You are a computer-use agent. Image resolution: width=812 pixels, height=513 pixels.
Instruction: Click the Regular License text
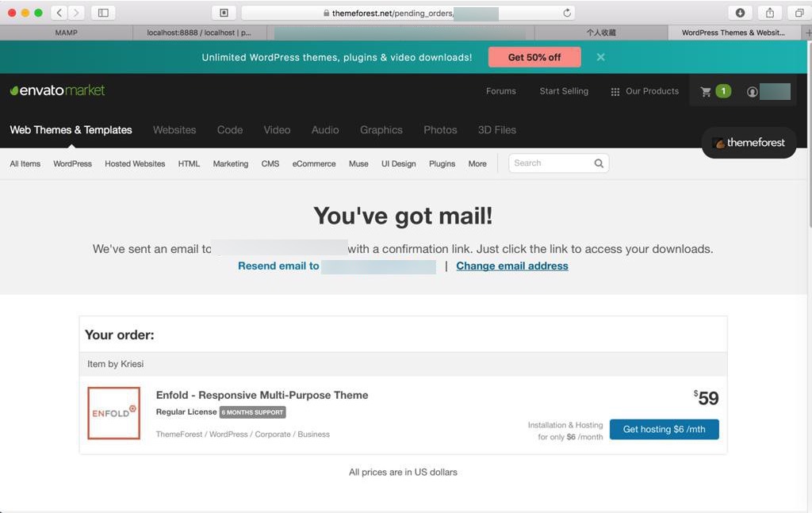coord(186,412)
